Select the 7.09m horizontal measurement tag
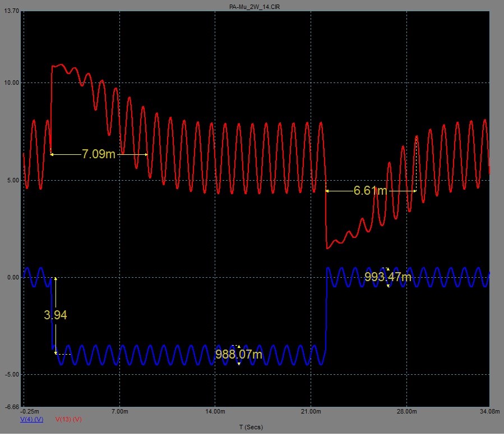This screenshot has height=436, width=504. pyautogui.click(x=99, y=154)
